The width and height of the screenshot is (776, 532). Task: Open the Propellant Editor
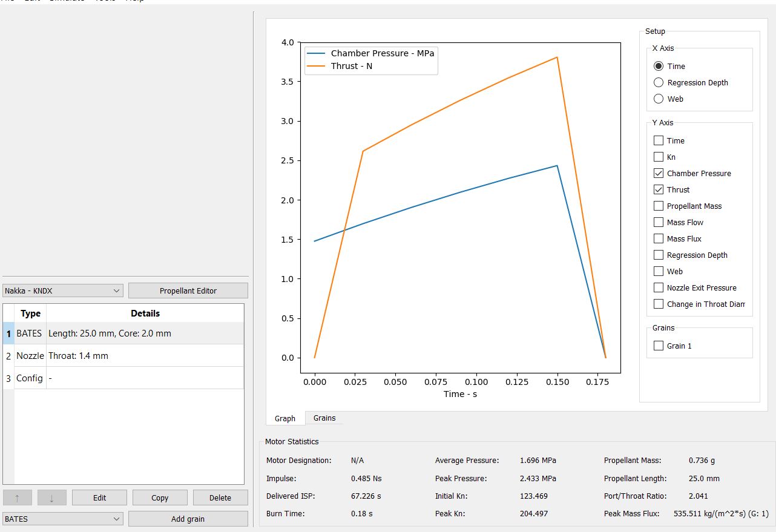point(188,291)
